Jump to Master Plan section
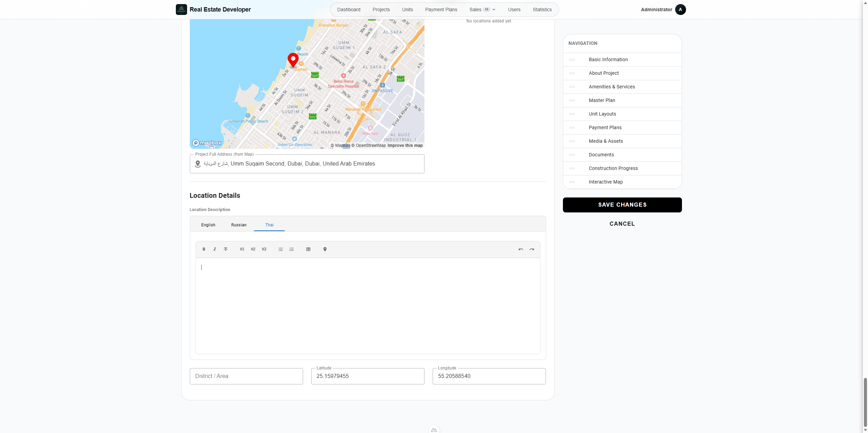The image size is (868, 433). [622, 100]
